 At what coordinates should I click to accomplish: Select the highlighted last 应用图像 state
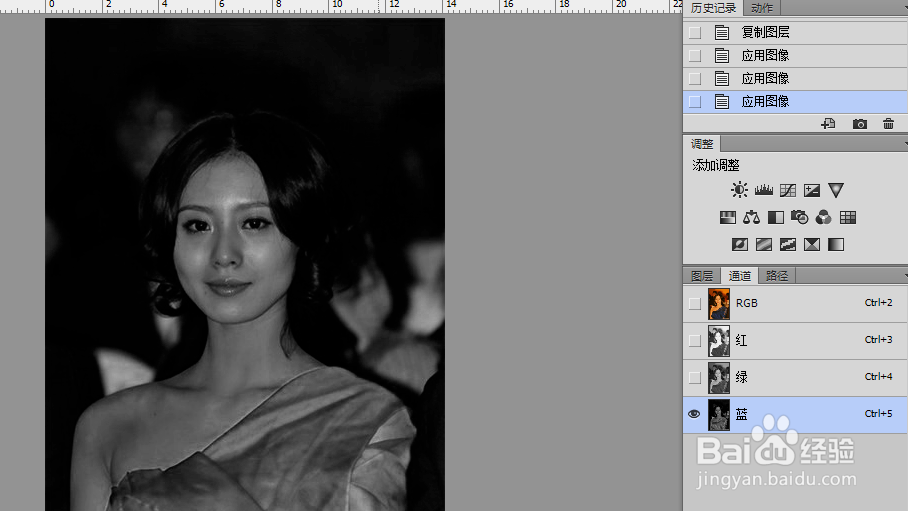(795, 102)
